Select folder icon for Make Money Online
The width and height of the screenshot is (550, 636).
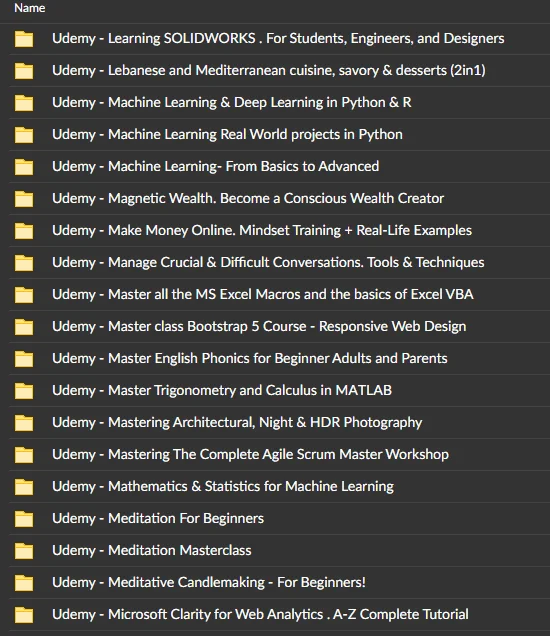(24, 231)
